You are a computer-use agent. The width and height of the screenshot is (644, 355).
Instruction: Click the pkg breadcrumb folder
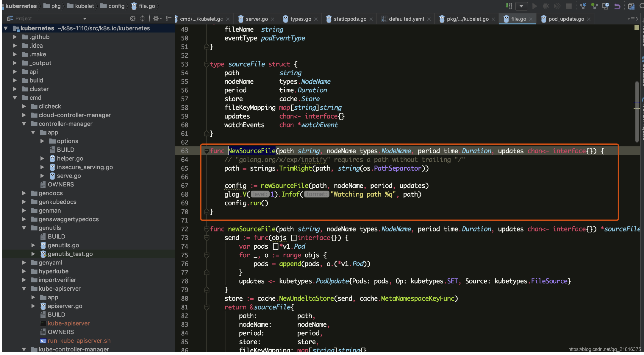point(52,6)
